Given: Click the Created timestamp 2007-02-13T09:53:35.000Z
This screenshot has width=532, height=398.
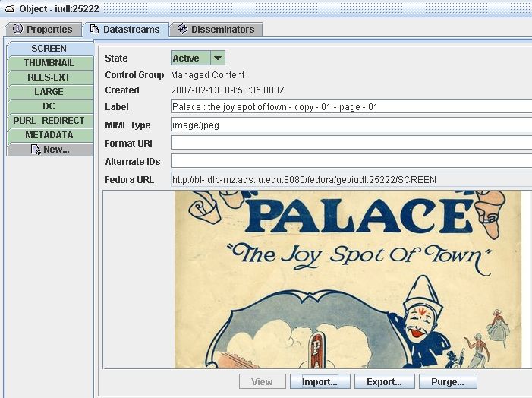Looking at the screenshot, I should coord(228,90).
